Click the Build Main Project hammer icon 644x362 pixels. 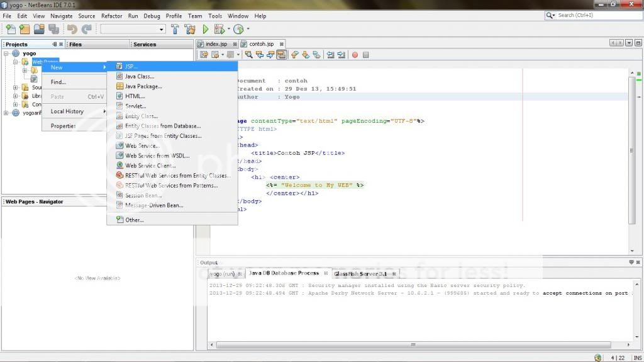pos(175,29)
